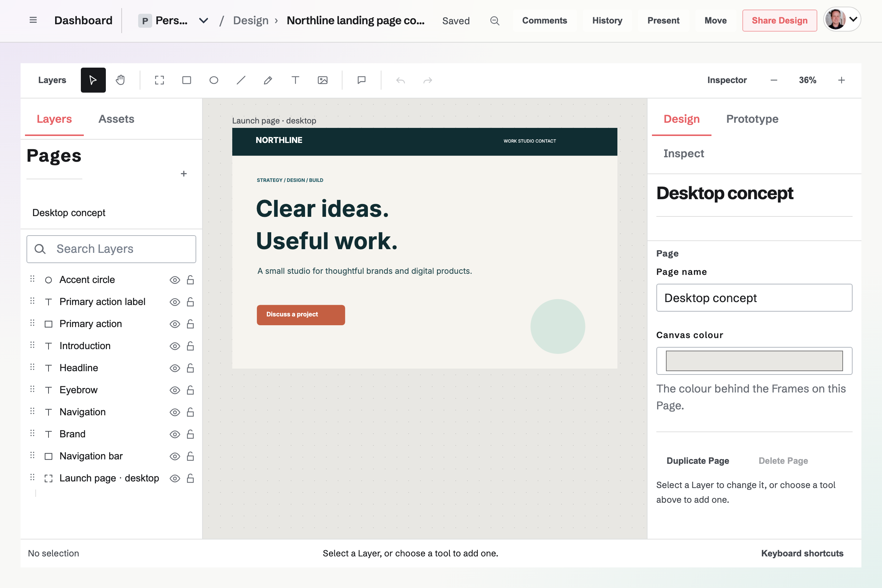Click the Search Layers field
882x588 pixels.
click(111, 249)
